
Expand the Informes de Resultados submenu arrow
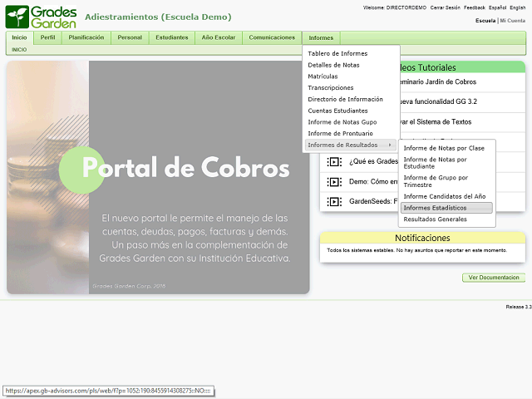coord(390,145)
